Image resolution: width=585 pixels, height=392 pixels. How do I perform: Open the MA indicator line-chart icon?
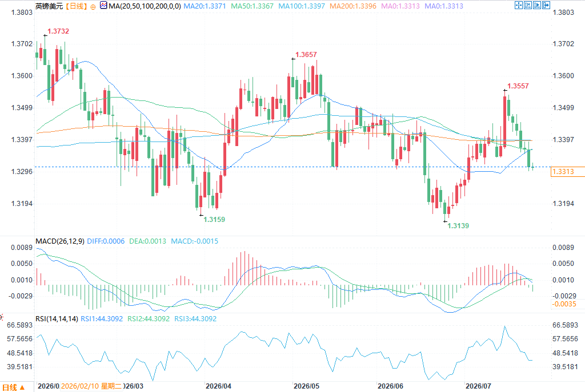[103, 6]
